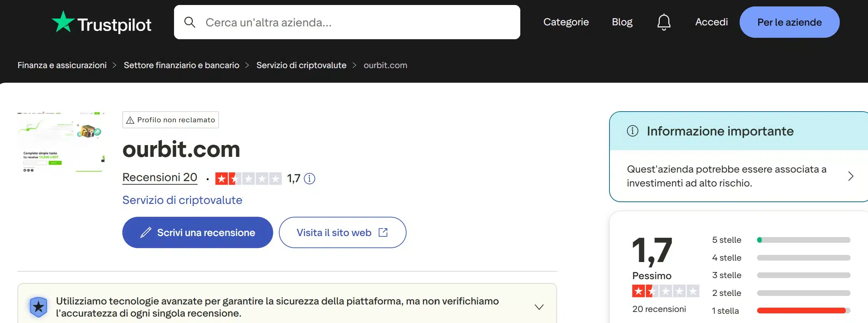Click the Per le aziende button

tap(789, 22)
